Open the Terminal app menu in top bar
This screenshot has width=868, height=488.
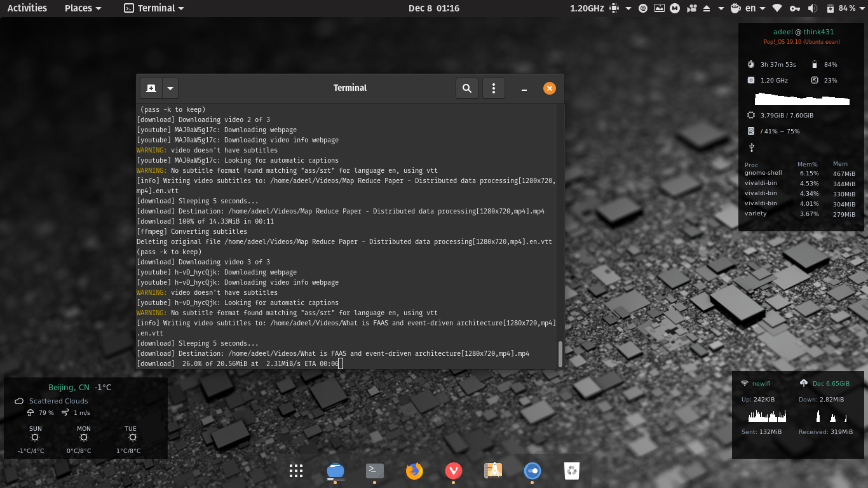click(x=154, y=8)
